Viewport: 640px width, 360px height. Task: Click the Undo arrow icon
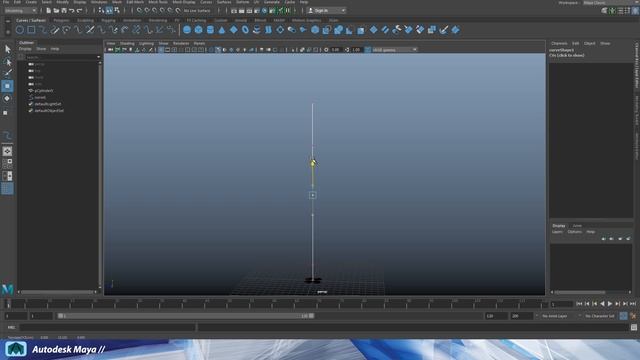click(72, 11)
